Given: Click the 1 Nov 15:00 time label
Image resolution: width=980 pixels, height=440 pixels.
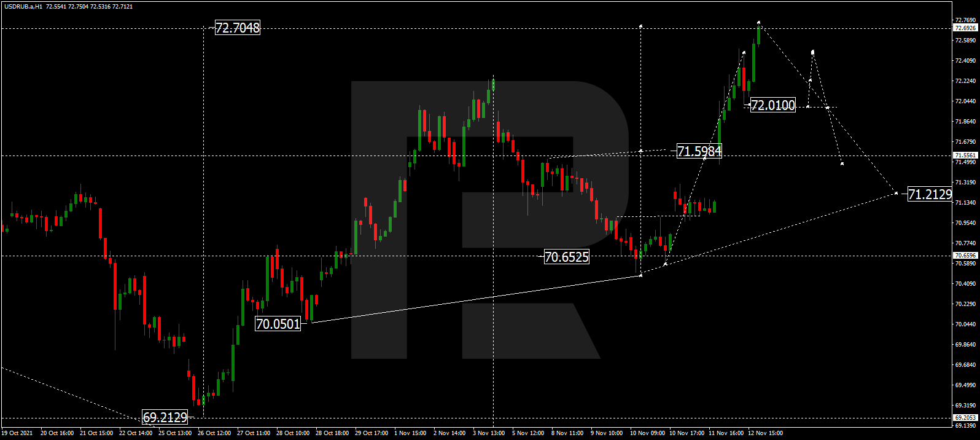Looking at the screenshot, I should (410, 433).
